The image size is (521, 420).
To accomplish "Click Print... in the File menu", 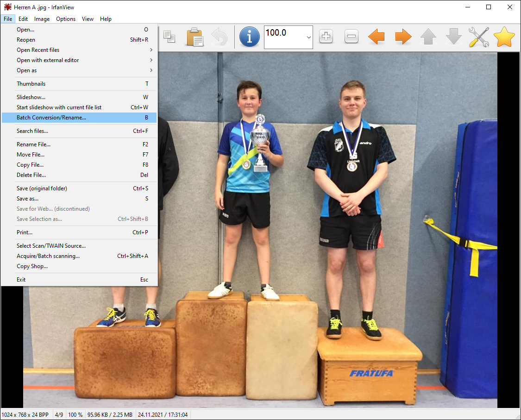I will (25, 232).
